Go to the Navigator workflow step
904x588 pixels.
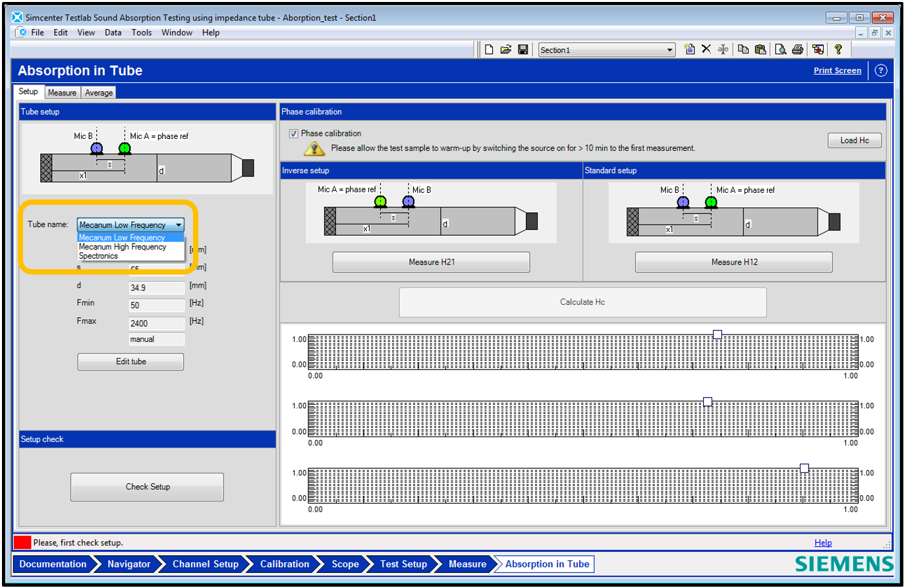click(x=129, y=564)
